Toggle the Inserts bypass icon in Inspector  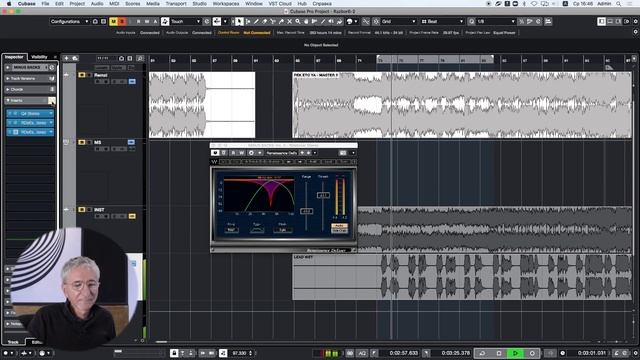point(51,100)
